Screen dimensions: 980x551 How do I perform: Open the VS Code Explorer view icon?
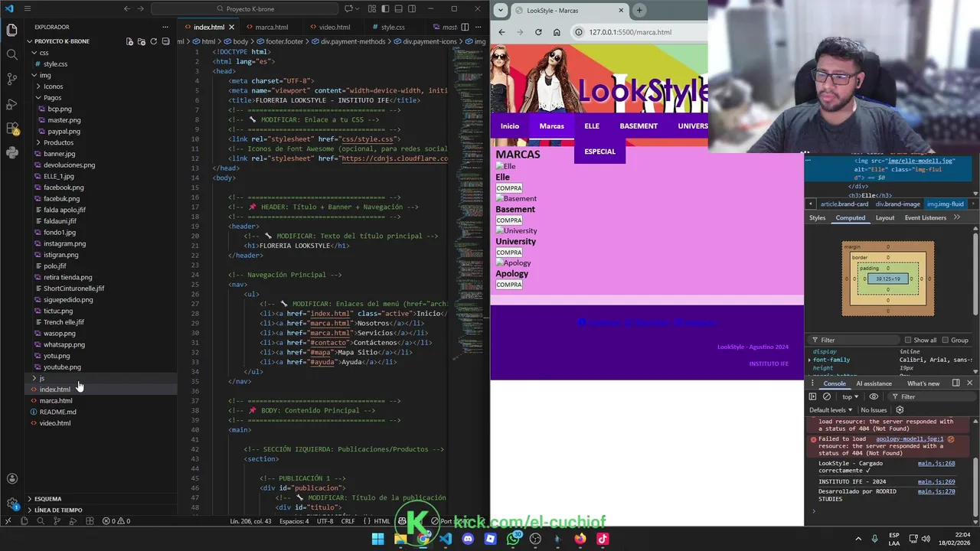pos(11,30)
